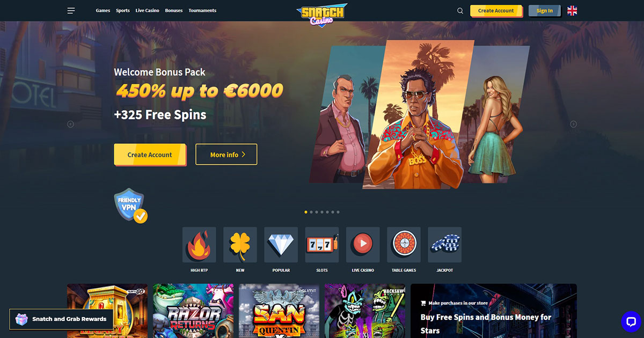Open the live chat support bubble
This screenshot has width=644, height=338.
[631, 321]
